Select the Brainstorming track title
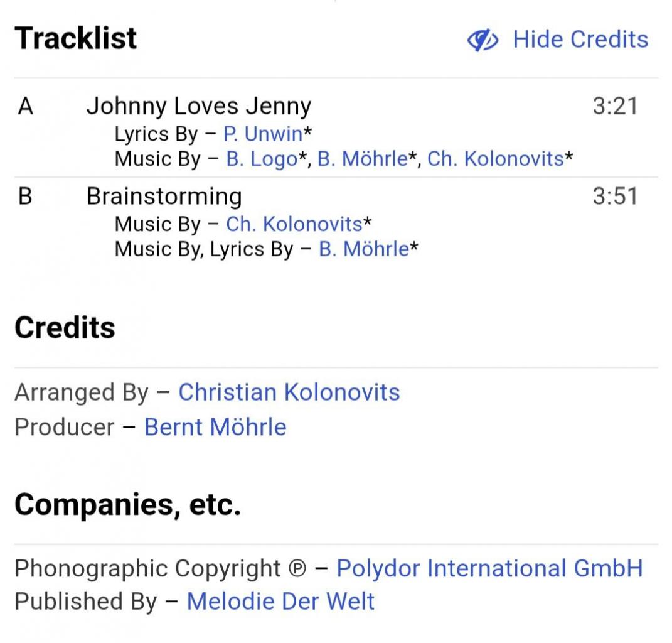The height and width of the screenshot is (643, 672). (x=164, y=197)
